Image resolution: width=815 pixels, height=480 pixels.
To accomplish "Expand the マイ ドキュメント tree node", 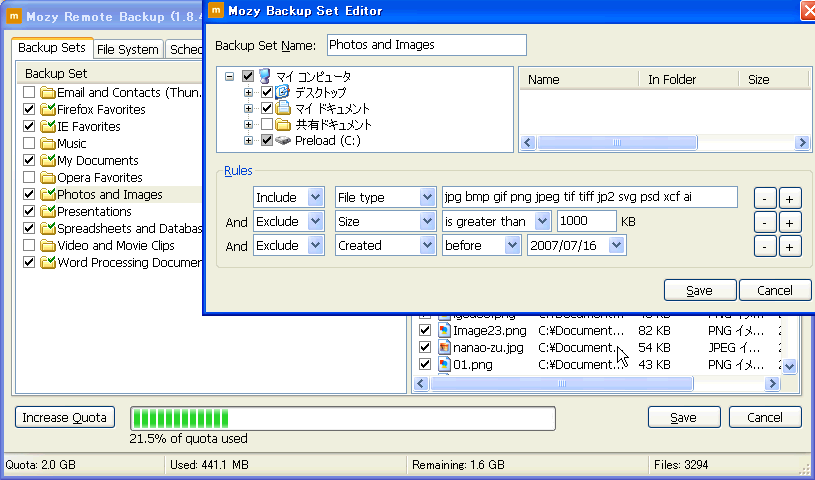I will (248, 108).
